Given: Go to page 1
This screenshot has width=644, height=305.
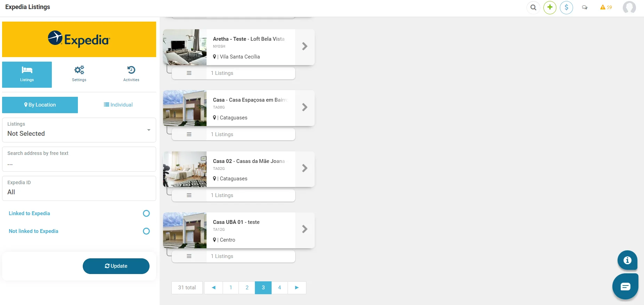Looking at the screenshot, I should pos(231,288).
